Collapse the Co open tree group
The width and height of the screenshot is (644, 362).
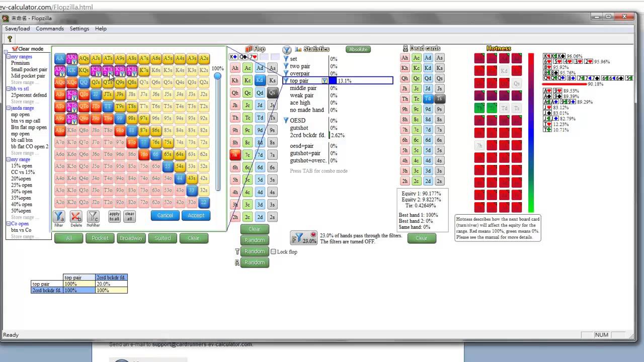(9, 224)
